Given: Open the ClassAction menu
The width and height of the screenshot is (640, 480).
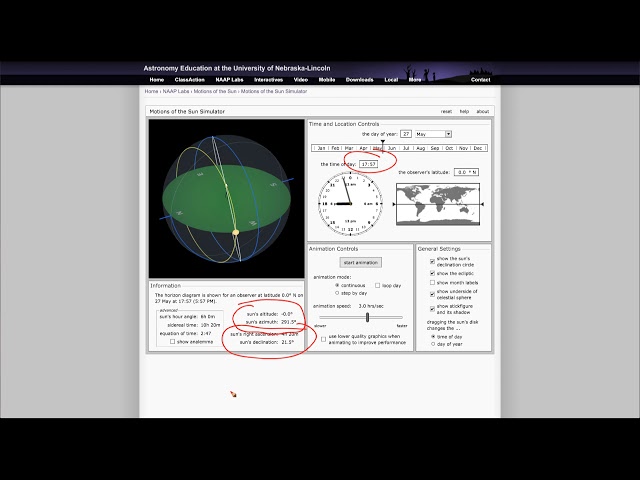Looking at the screenshot, I should 189,80.
